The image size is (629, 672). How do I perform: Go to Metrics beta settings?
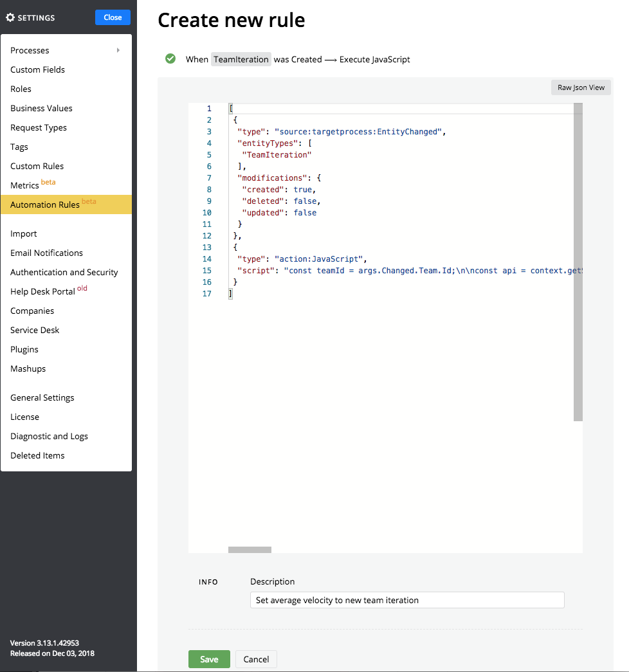[25, 185]
